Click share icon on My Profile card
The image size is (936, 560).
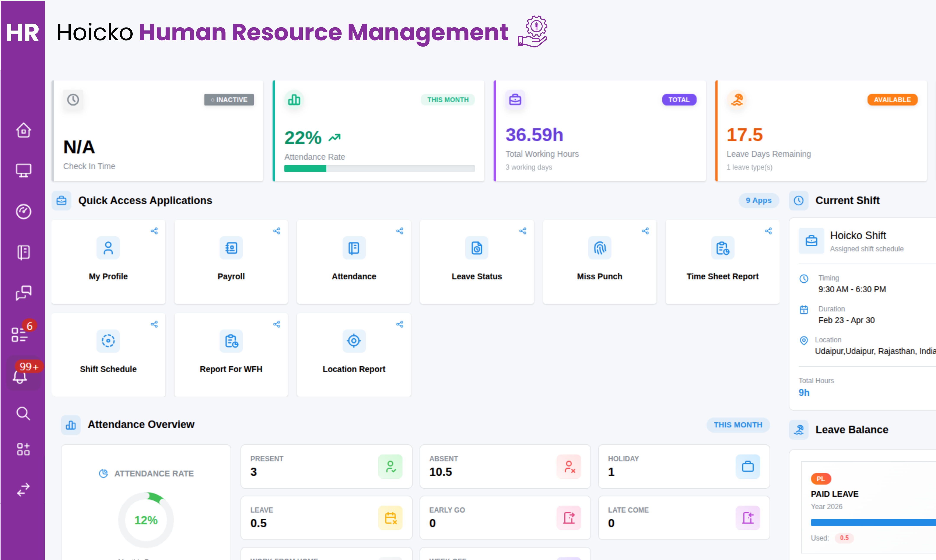154,231
